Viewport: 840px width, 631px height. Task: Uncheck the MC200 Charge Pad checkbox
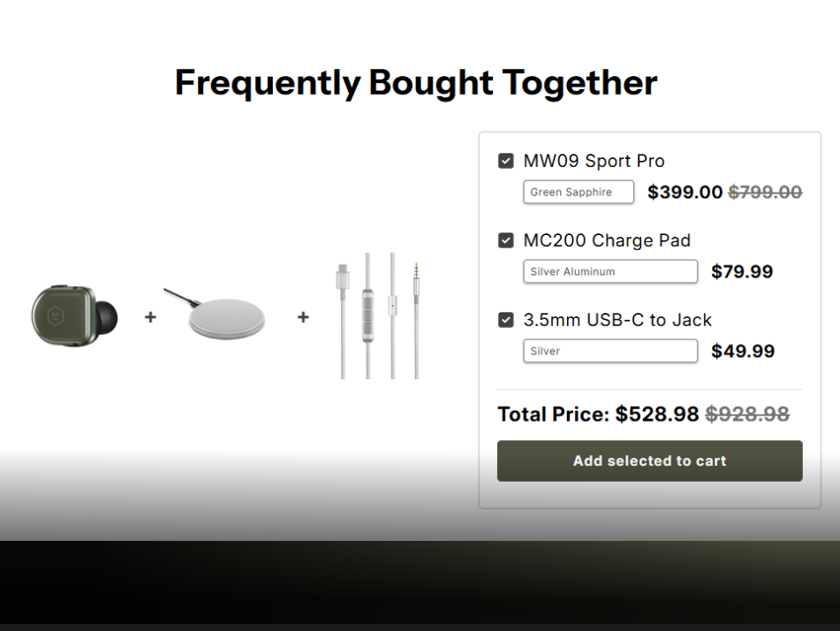(506, 240)
